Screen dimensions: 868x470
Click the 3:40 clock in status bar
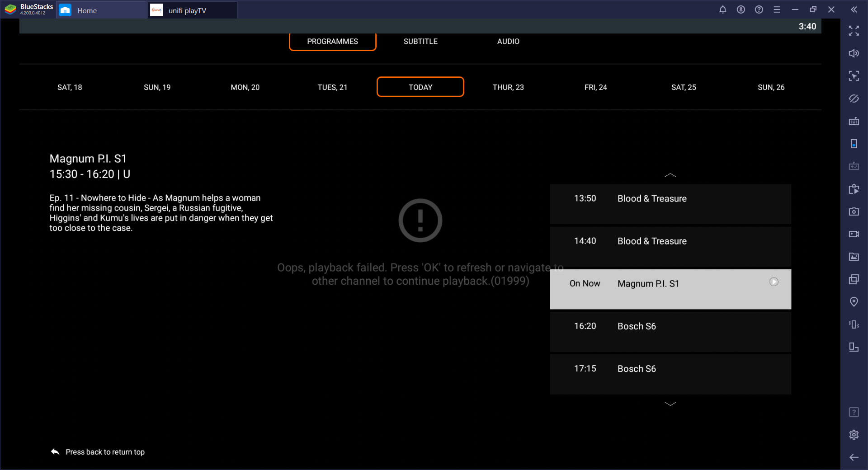pyautogui.click(x=807, y=27)
